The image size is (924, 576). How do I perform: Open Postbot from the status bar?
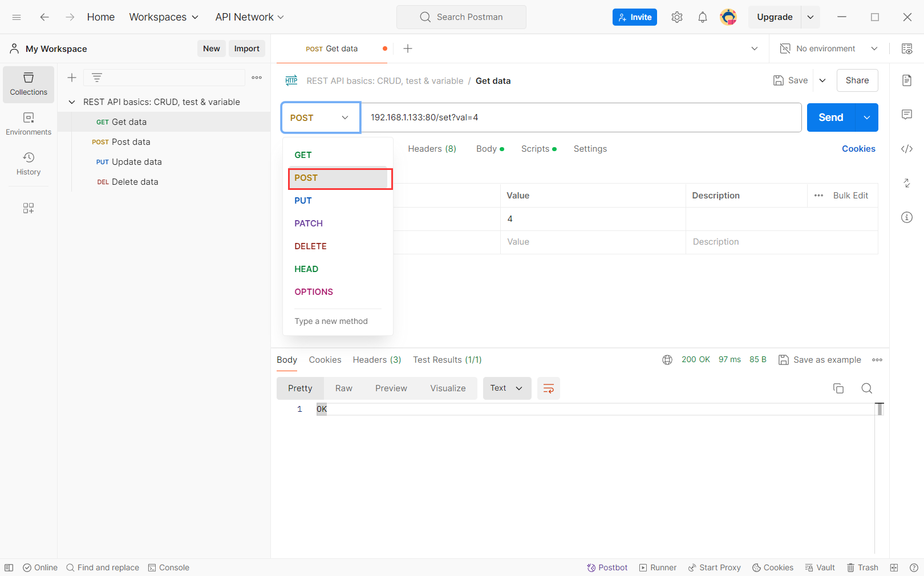[607, 567]
